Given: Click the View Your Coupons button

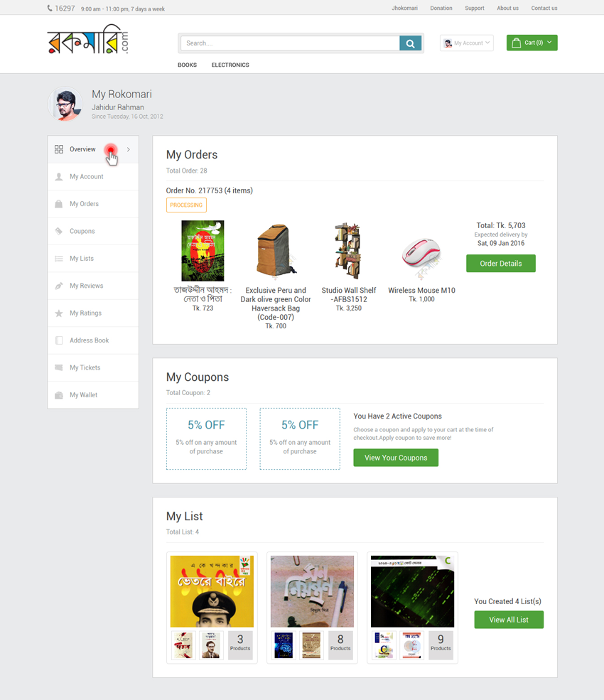Looking at the screenshot, I should pos(396,458).
